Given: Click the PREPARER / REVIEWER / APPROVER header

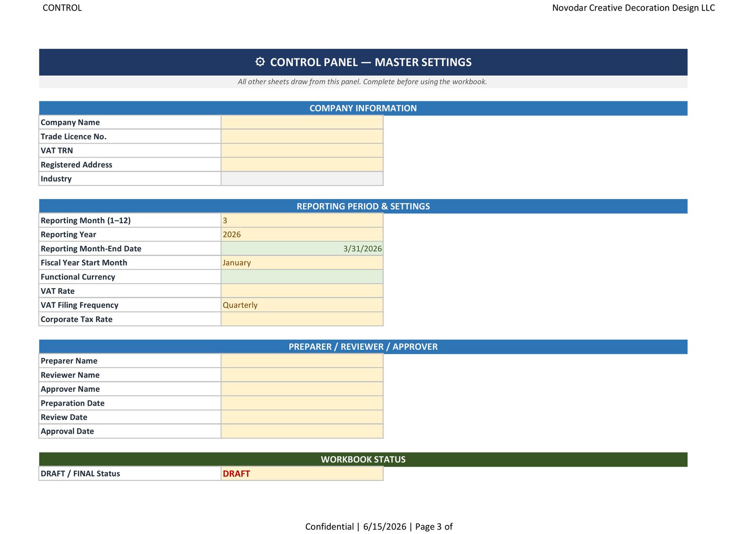Looking at the screenshot, I should pos(363,347).
